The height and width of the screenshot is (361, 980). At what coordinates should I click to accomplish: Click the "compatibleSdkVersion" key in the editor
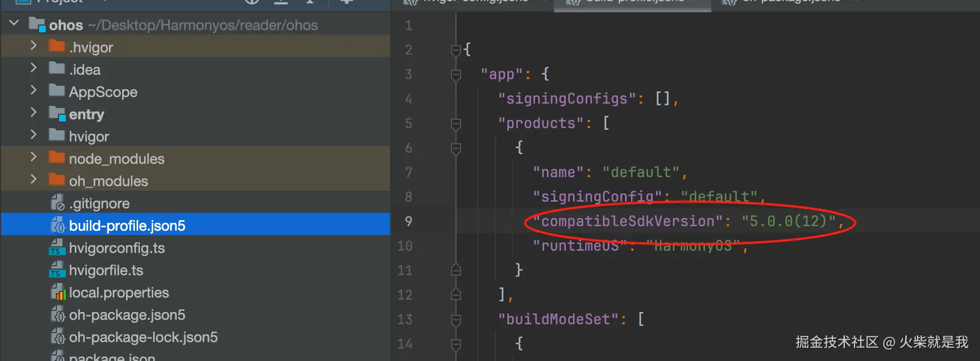coord(628,221)
